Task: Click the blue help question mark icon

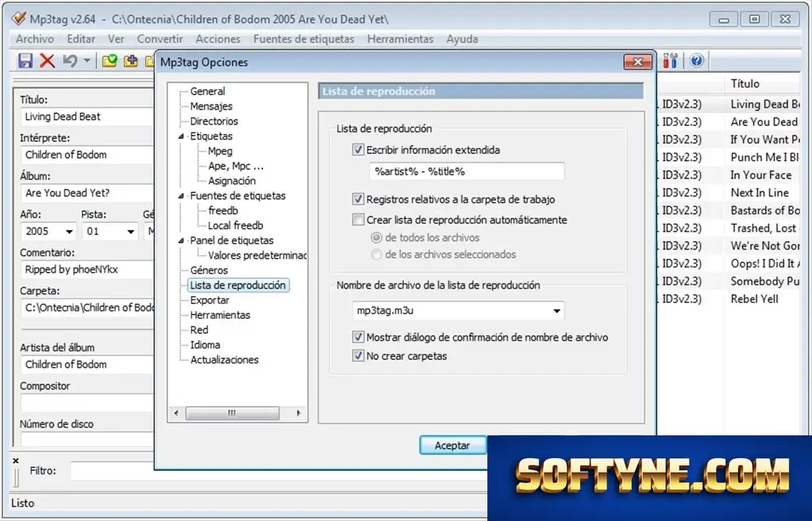Action: coord(697,60)
